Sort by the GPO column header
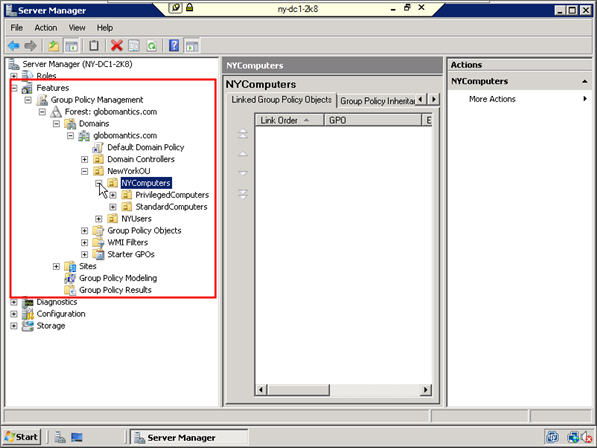The height and width of the screenshot is (448, 597). click(x=372, y=120)
